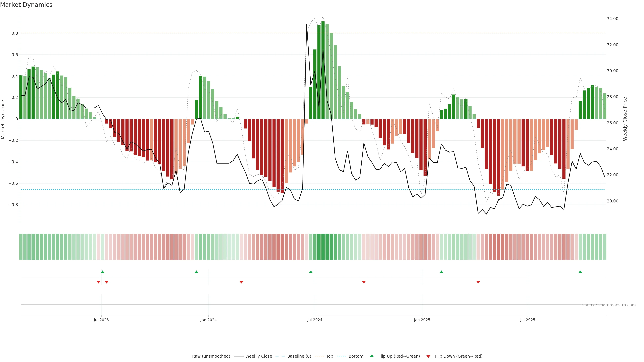The image size is (644, 362).
Task: Click the Weekly Close Price axis title
Action: 625,119
